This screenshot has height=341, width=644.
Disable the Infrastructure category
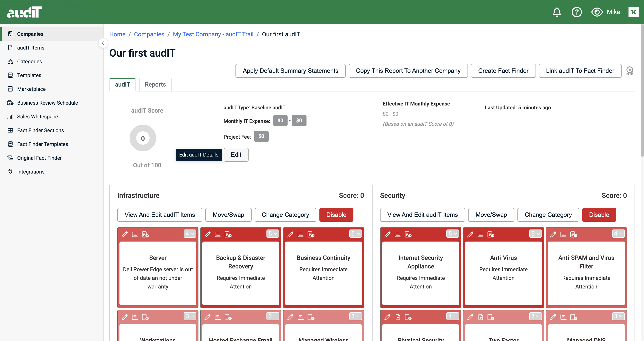pyautogui.click(x=336, y=215)
